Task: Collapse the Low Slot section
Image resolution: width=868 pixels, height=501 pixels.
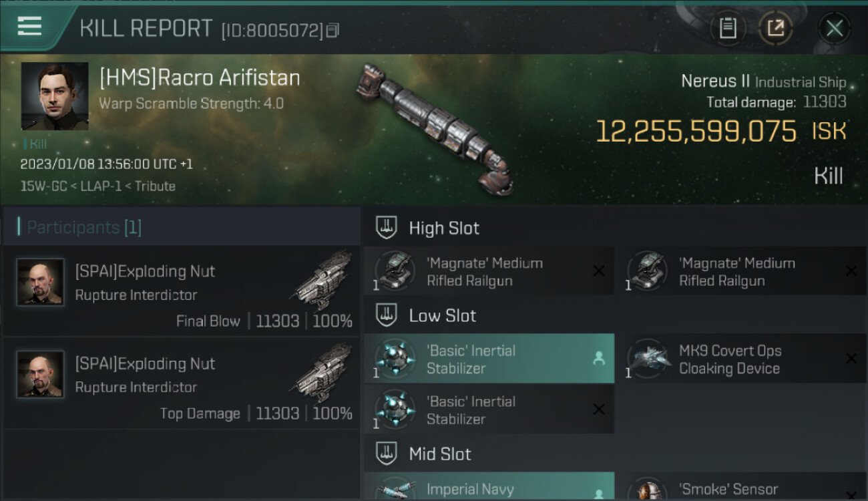Action: [x=387, y=315]
